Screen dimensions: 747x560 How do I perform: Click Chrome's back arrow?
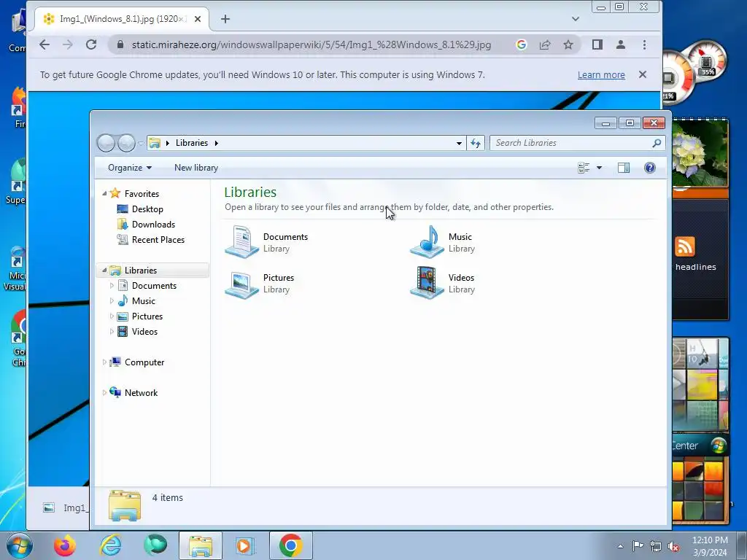point(44,44)
